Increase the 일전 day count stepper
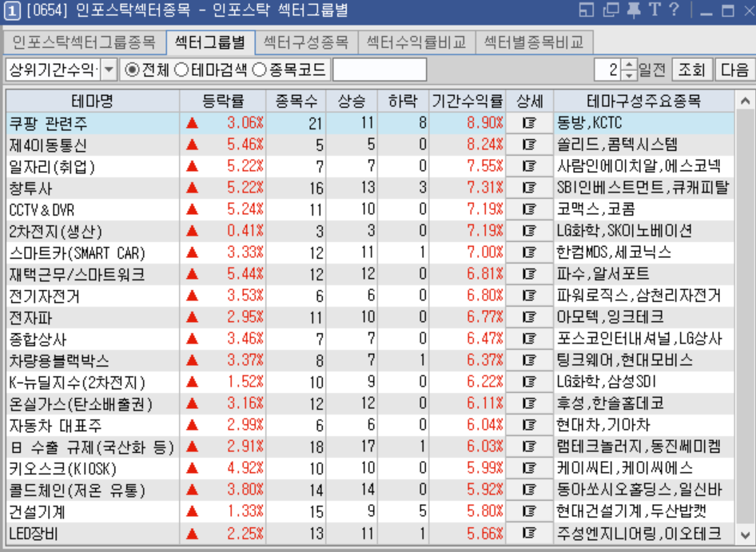Viewport: 756px width, 552px height. tap(629, 65)
